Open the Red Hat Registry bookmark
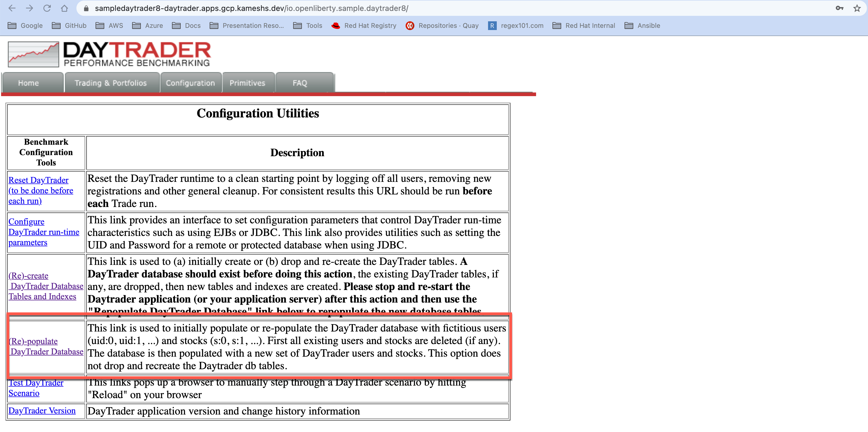Viewport: 868px width, 432px height. 364,26
